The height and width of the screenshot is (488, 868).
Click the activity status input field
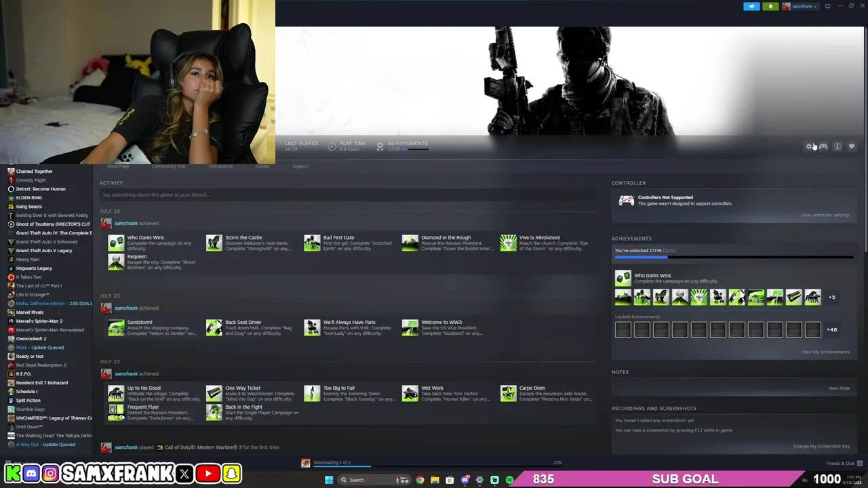click(x=349, y=195)
